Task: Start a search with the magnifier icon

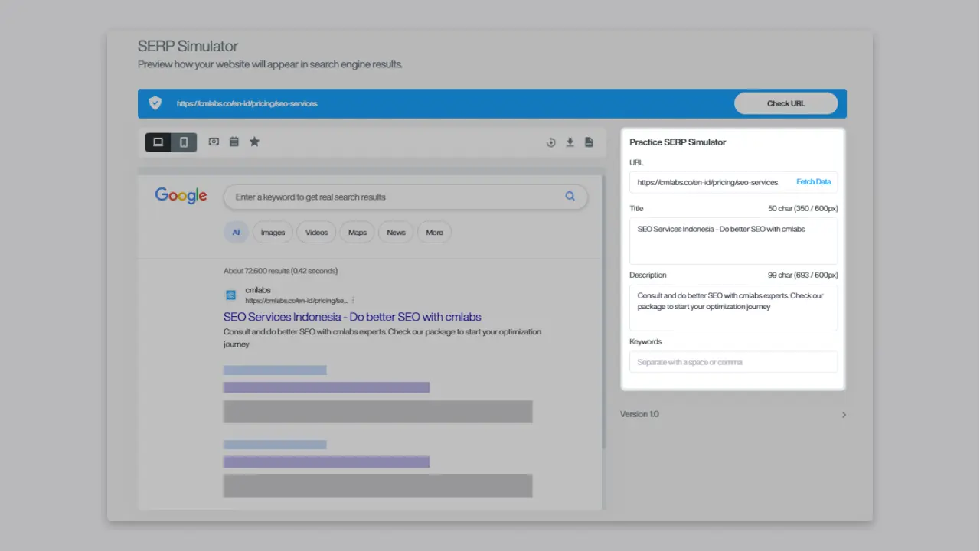Action: (x=570, y=196)
